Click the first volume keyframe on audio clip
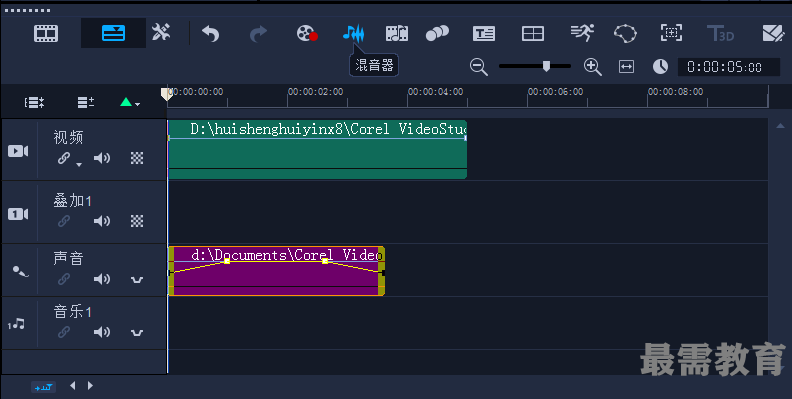 point(227,261)
